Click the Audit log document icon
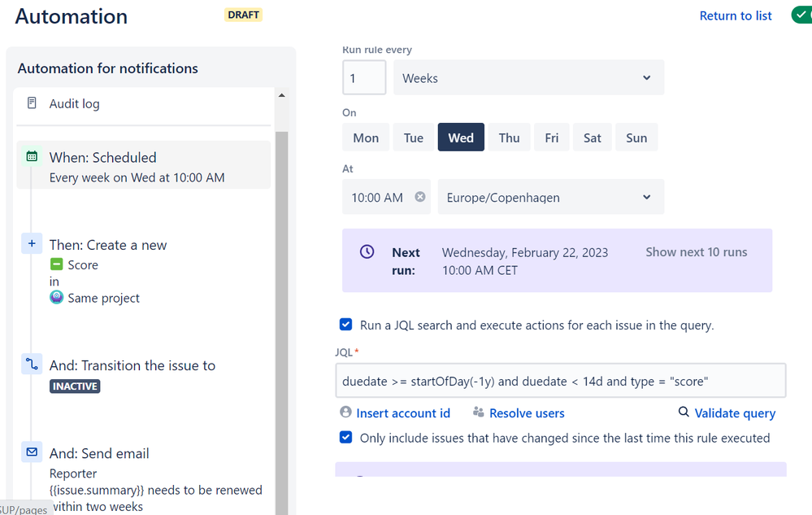Screen dimensions: 812x515 pyautogui.click(x=32, y=103)
